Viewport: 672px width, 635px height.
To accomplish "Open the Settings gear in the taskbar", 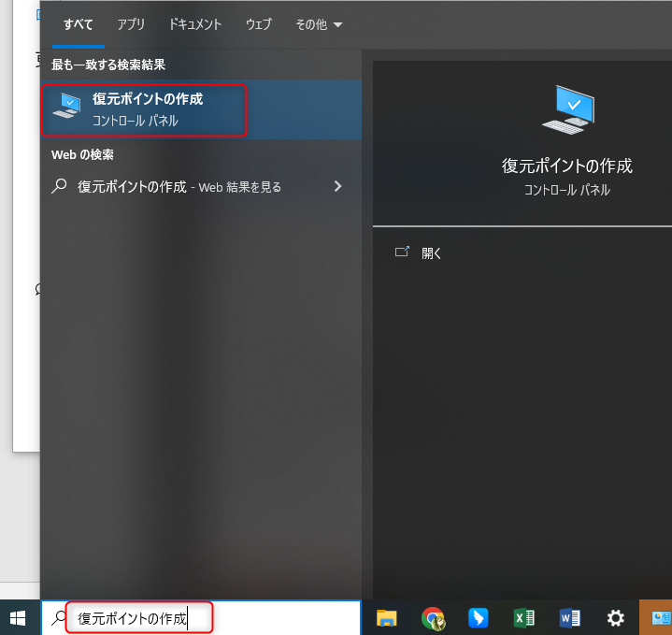I will [x=615, y=618].
